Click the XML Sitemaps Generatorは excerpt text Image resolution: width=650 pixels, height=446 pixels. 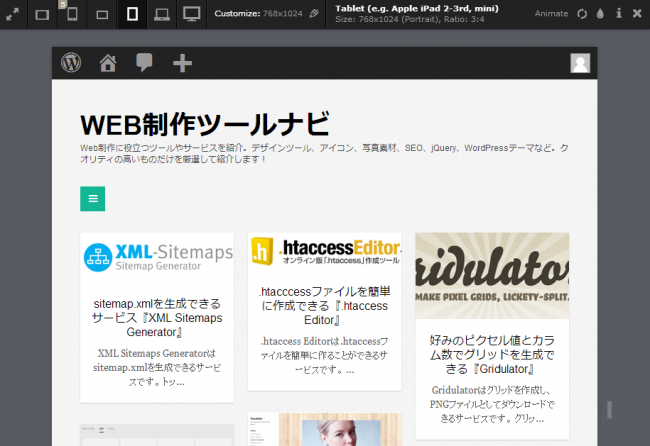click(x=157, y=367)
